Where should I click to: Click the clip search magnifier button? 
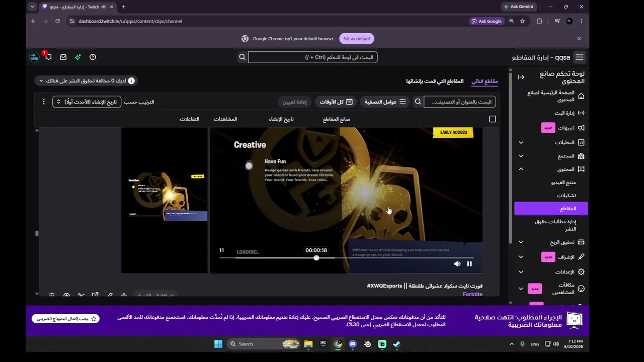pyautogui.click(x=418, y=102)
